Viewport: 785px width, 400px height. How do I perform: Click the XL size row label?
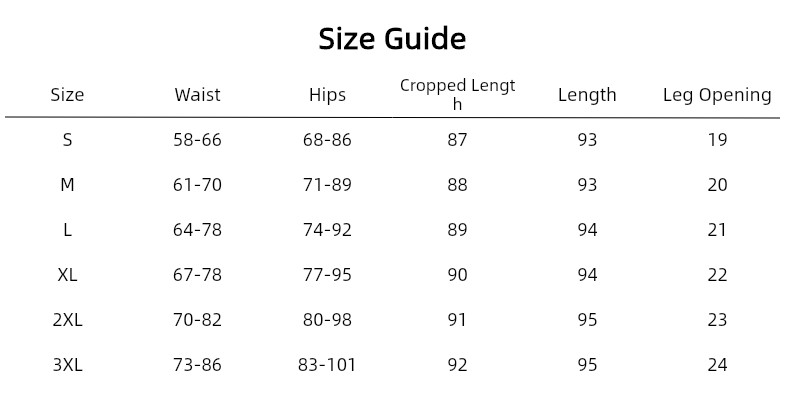click(x=67, y=275)
